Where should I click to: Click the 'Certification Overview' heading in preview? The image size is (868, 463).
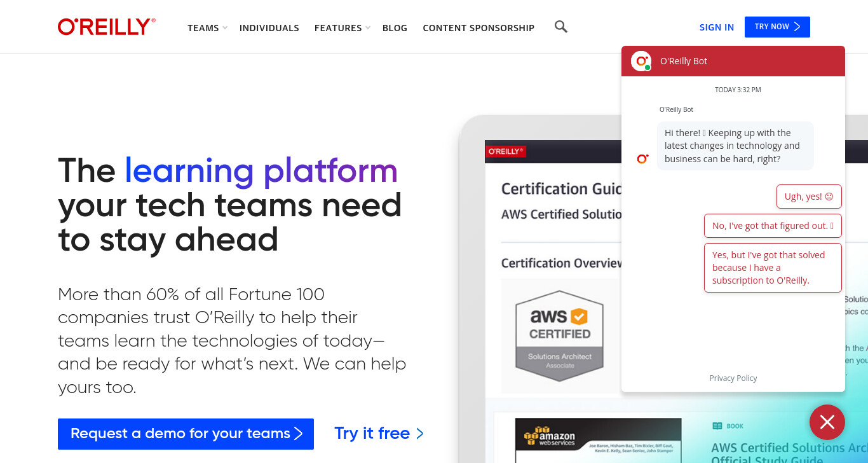coord(562,263)
